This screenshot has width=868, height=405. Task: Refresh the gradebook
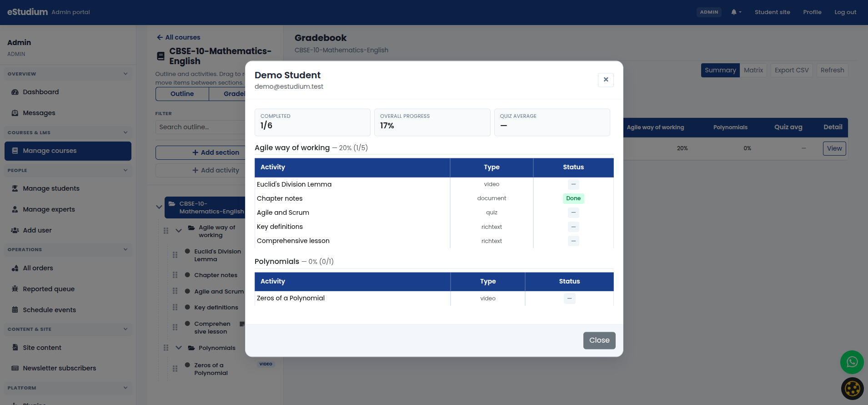[x=832, y=70]
